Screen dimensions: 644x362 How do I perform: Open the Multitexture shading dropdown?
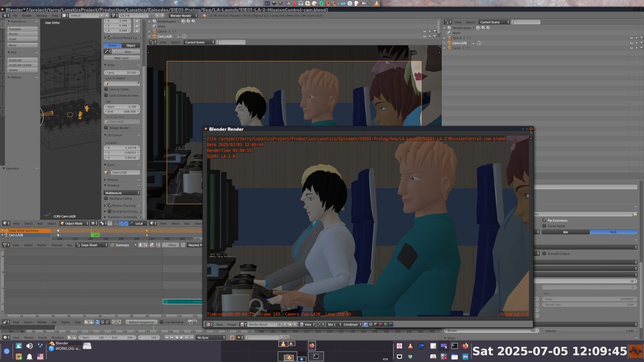click(x=122, y=193)
